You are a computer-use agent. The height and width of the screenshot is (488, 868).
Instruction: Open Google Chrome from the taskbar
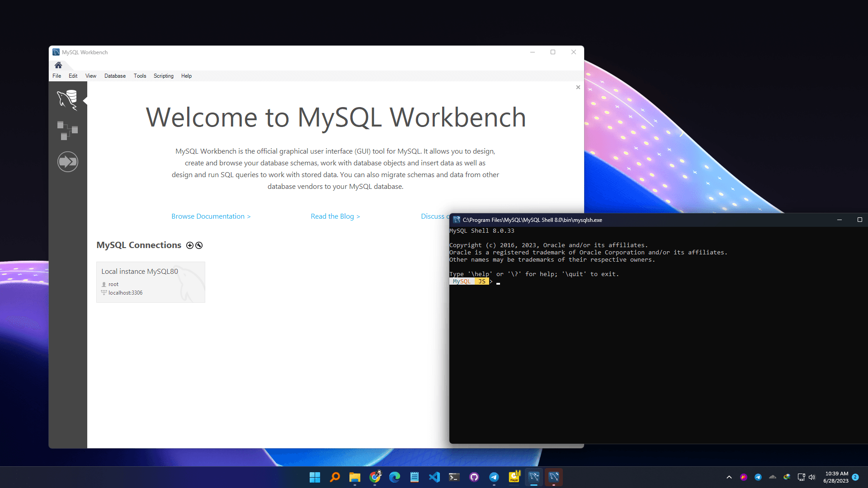[375, 477]
